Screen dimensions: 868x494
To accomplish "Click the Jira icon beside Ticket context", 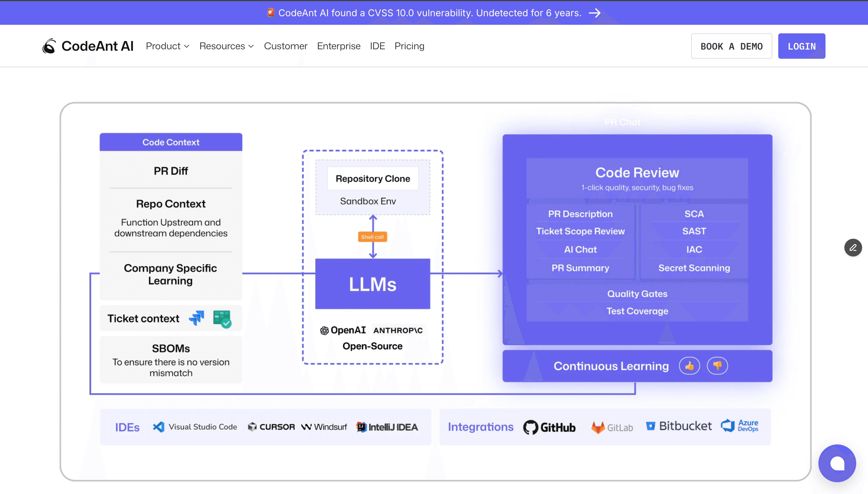I will (197, 318).
